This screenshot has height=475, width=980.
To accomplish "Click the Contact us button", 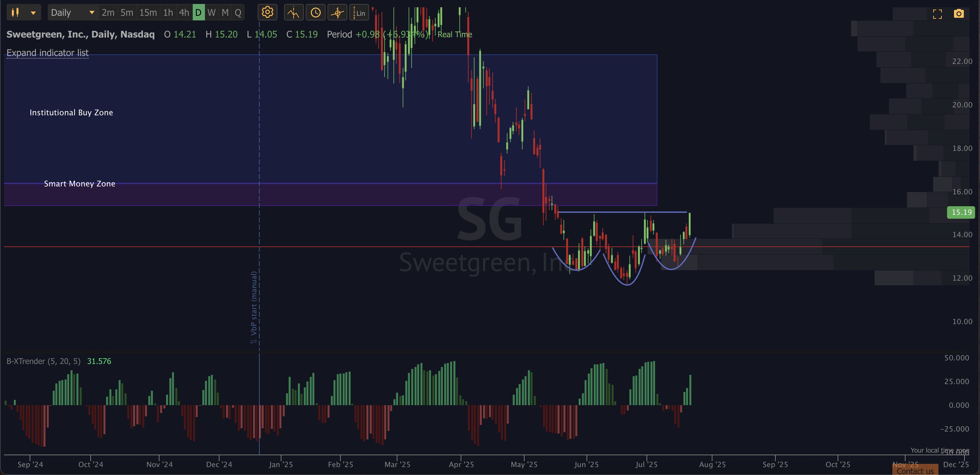I will pyautogui.click(x=915, y=471).
